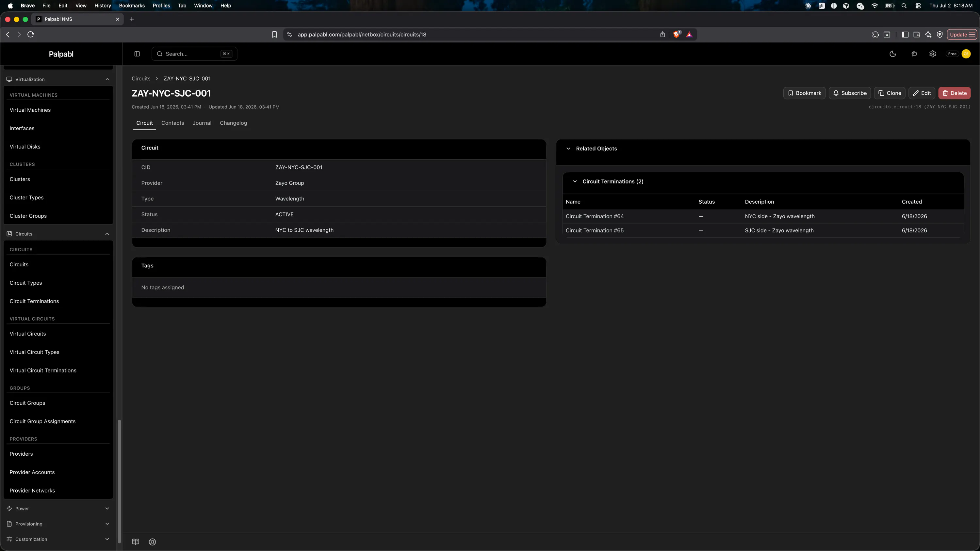
Task: Click the yellow user avatar
Action: [966, 54]
